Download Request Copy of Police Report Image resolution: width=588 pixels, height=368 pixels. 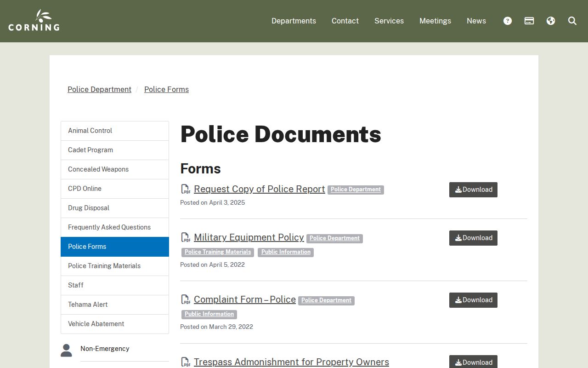click(473, 190)
